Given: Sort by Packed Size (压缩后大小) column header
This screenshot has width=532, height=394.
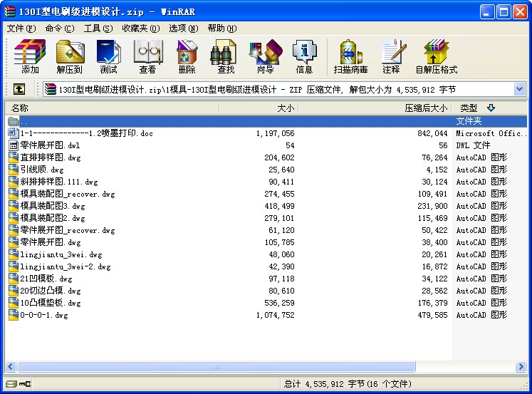Looking at the screenshot, I should coord(375,108).
